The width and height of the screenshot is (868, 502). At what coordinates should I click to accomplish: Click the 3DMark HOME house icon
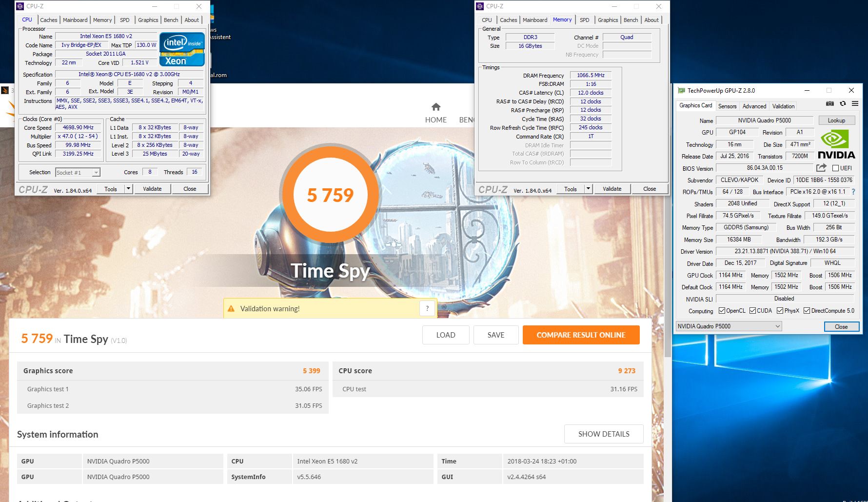pyautogui.click(x=436, y=107)
